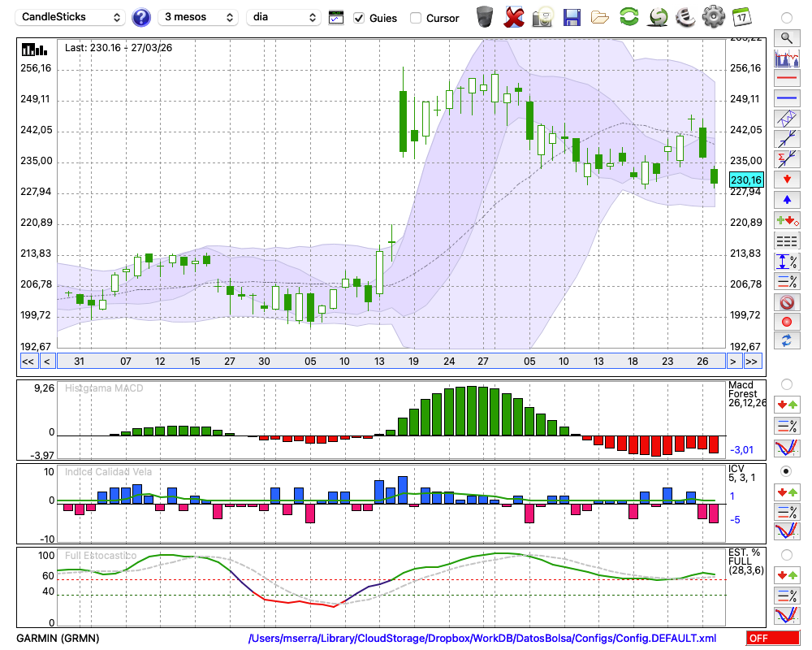Screen dimensions: 812x650
Task: Click the trash can icon in toolbar
Action: coord(485,16)
